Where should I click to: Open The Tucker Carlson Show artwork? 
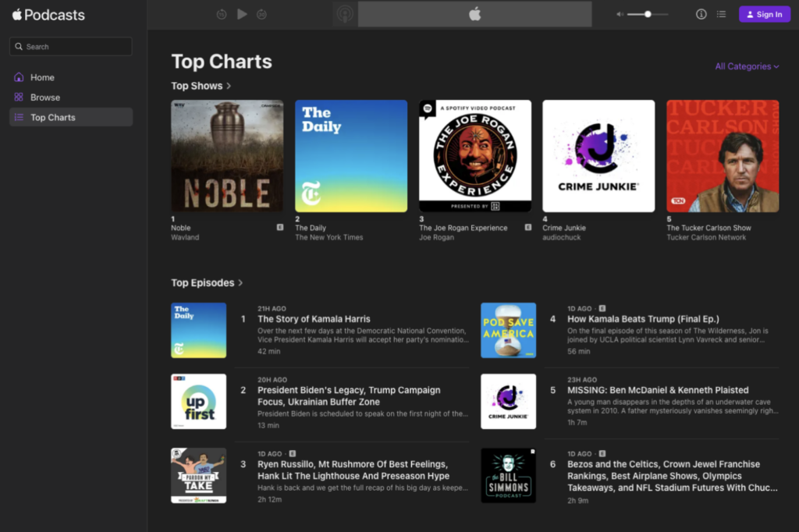click(x=723, y=156)
